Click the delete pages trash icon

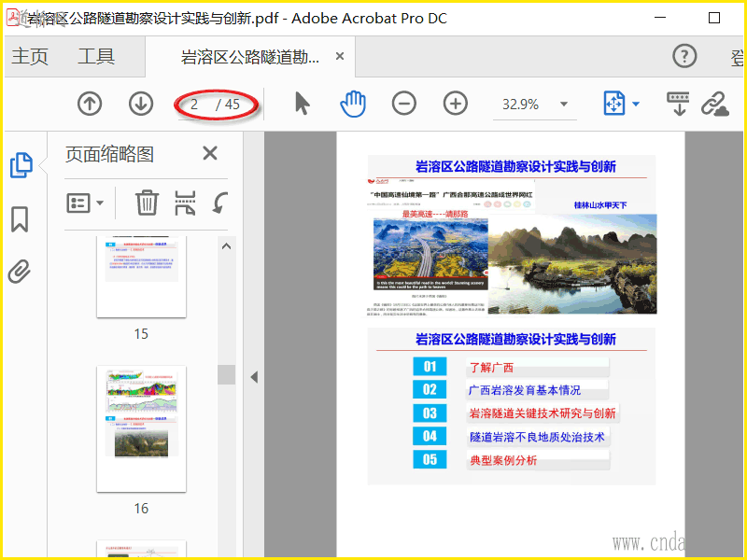147,203
